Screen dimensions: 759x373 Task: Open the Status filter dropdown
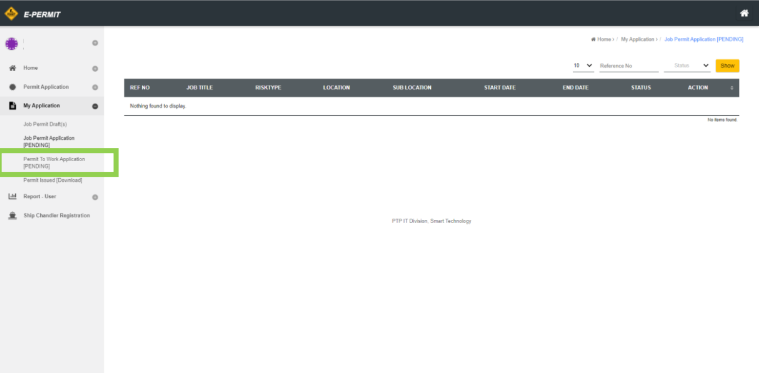[x=687, y=66]
